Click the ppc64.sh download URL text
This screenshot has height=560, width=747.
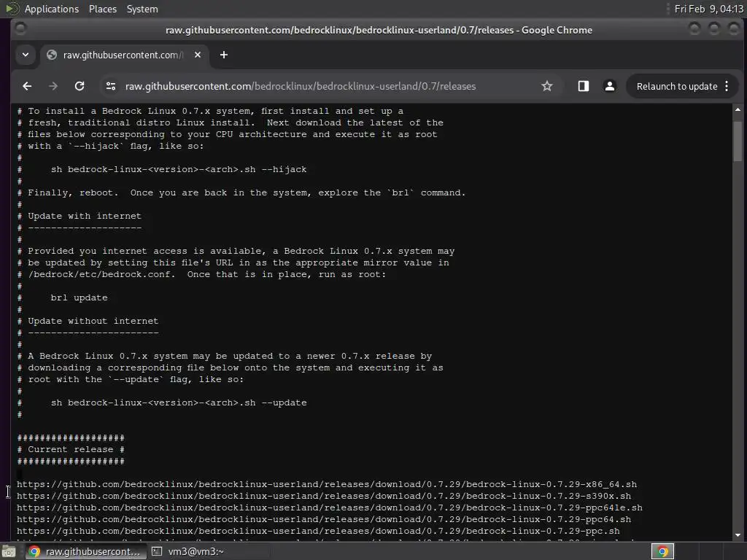324,519
